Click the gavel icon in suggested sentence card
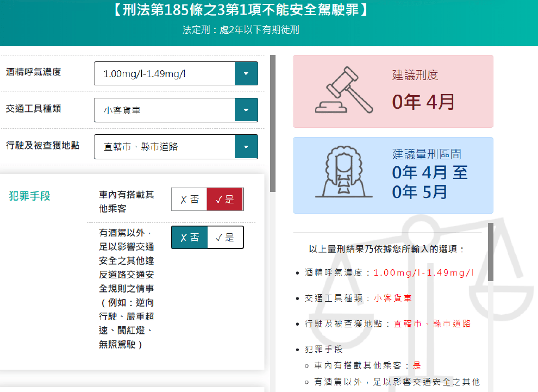538x392 pixels. [344, 90]
